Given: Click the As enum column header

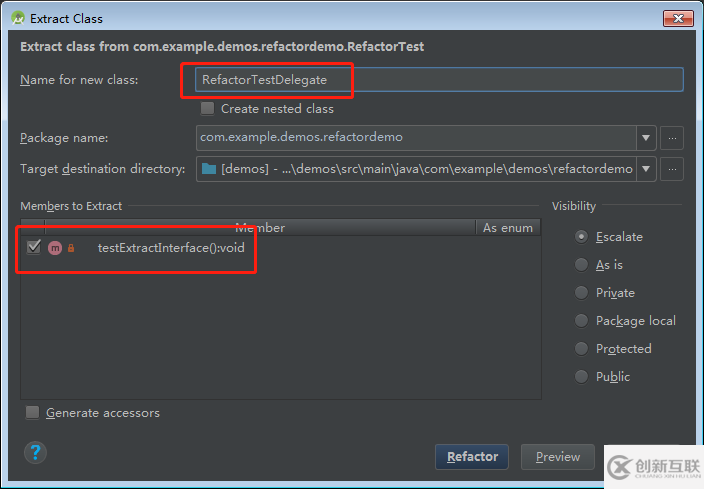Looking at the screenshot, I should coord(508,228).
